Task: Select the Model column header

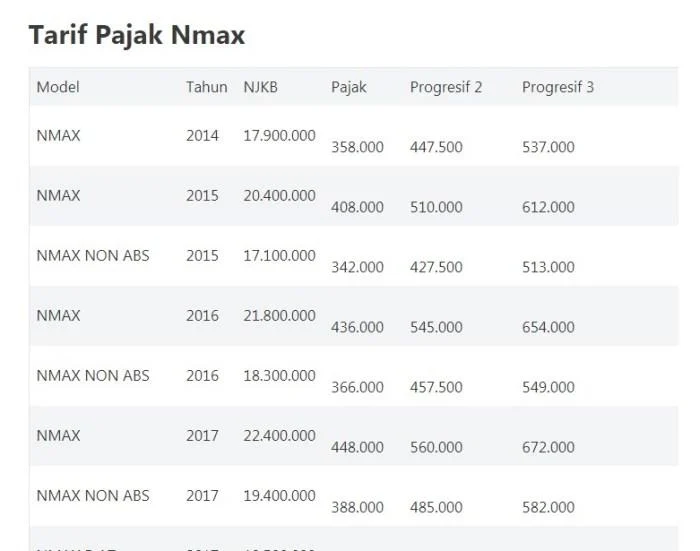Action: [58, 87]
